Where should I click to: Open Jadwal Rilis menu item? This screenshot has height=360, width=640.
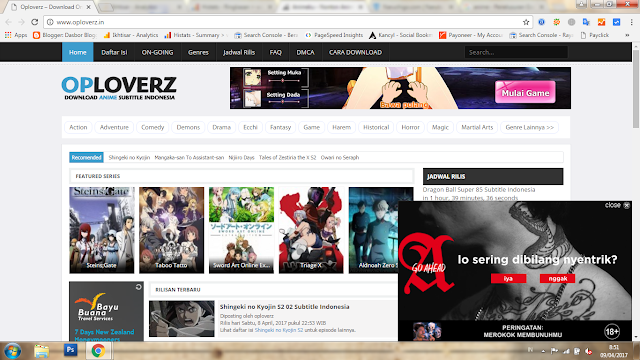239,52
